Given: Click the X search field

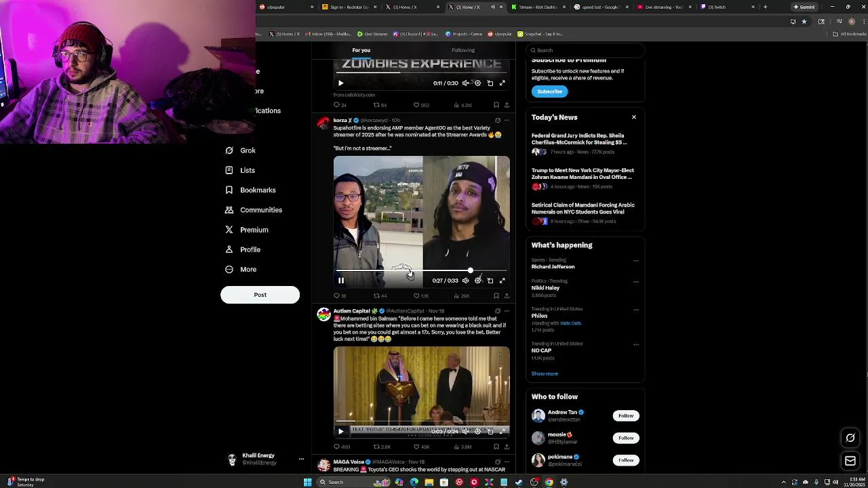Looking at the screenshot, I should [x=585, y=50].
